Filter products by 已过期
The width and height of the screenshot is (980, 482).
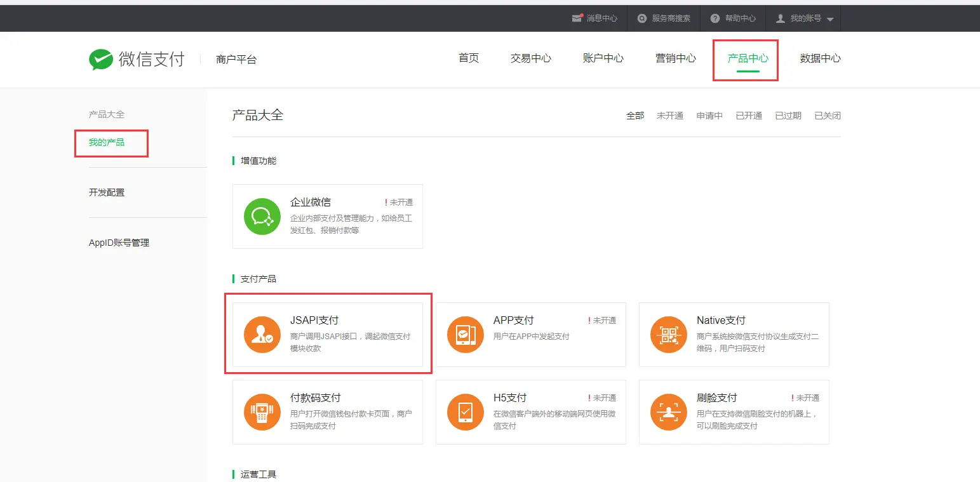[x=788, y=116]
